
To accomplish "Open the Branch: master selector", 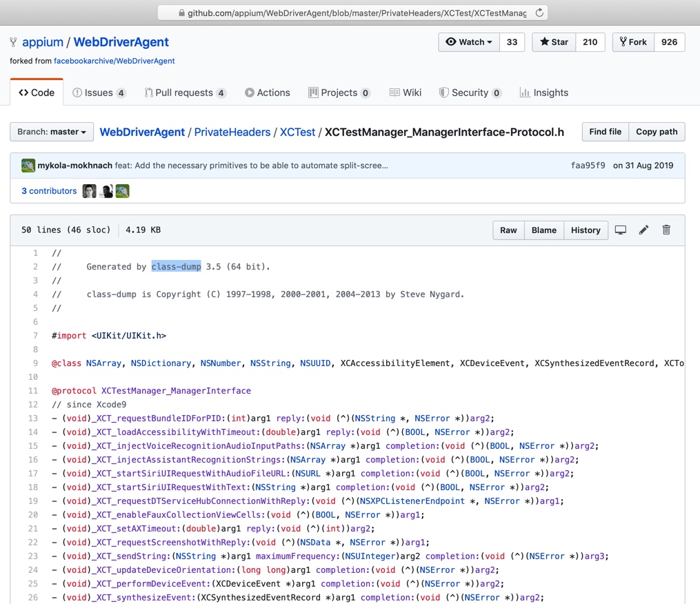I will (x=52, y=132).
